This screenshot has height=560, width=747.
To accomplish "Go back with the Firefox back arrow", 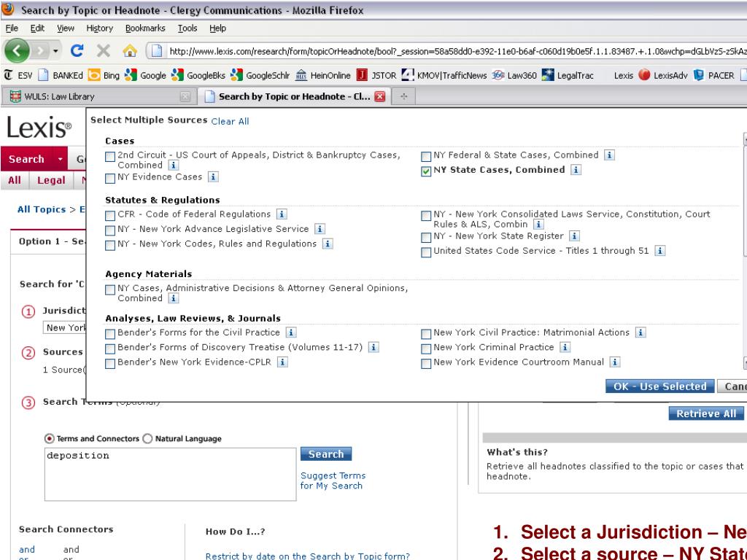I will click(x=17, y=50).
